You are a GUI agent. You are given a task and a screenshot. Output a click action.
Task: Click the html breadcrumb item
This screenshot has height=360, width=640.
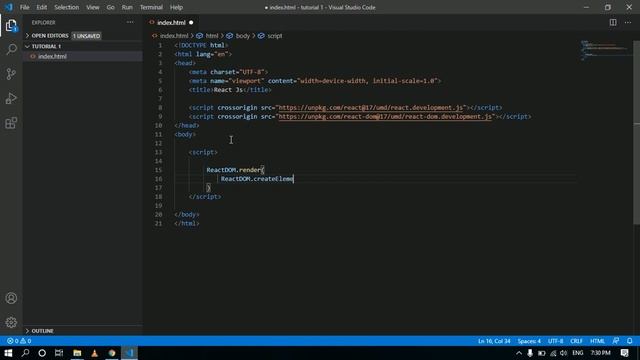pos(211,36)
